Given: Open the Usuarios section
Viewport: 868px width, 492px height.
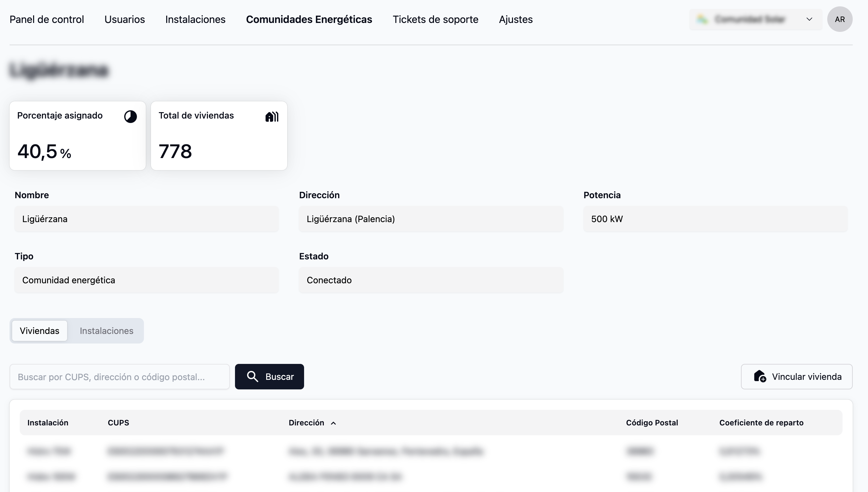Looking at the screenshot, I should coord(125,19).
